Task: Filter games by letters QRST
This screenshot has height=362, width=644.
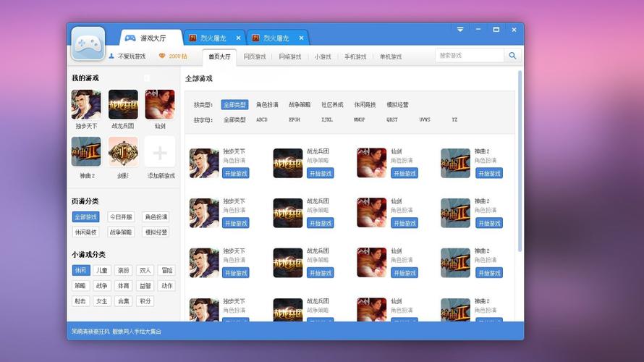Action: 391,120
